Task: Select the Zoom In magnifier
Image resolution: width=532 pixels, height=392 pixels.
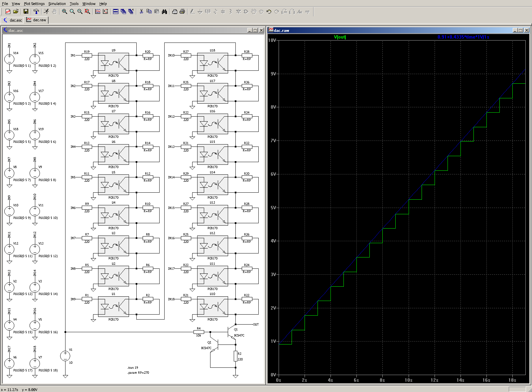Action: (65, 12)
